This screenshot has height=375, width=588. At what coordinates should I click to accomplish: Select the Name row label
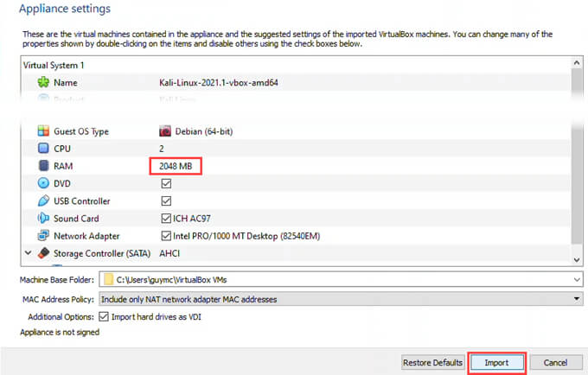pyautogui.click(x=66, y=83)
